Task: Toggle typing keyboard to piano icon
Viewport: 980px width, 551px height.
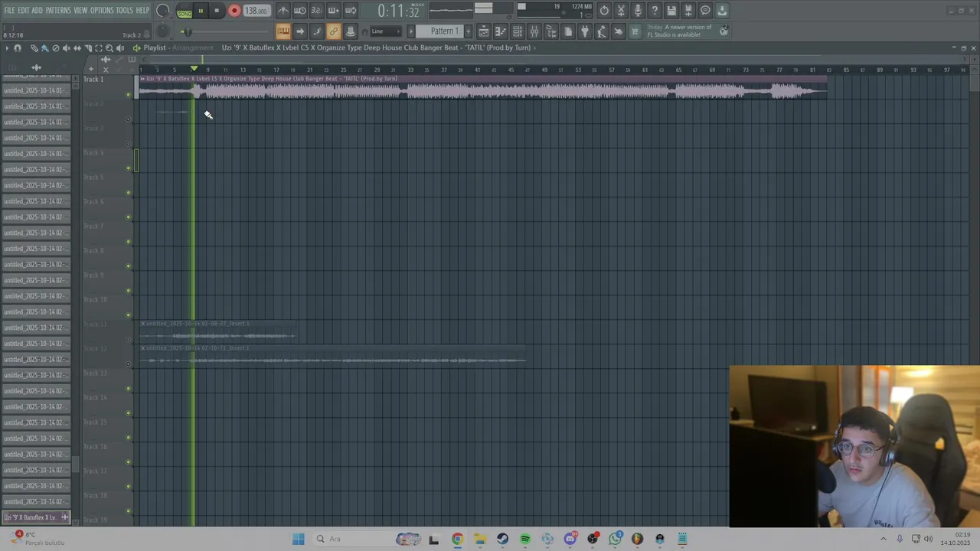Action: point(283,31)
